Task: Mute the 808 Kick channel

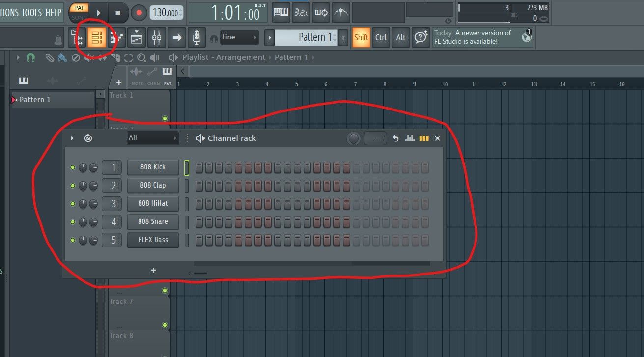Action: pos(73,167)
